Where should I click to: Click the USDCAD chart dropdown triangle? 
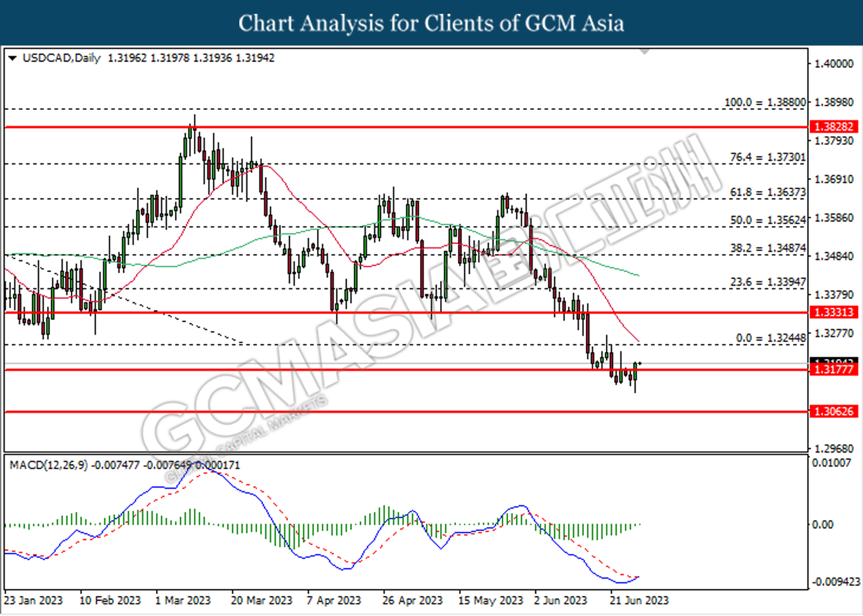pyautogui.click(x=12, y=58)
